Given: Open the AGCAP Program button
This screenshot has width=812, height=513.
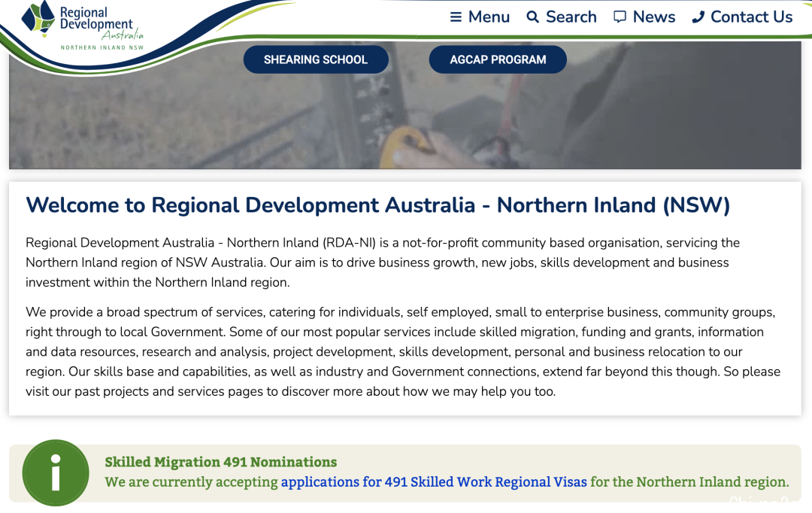Looking at the screenshot, I should pos(498,59).
